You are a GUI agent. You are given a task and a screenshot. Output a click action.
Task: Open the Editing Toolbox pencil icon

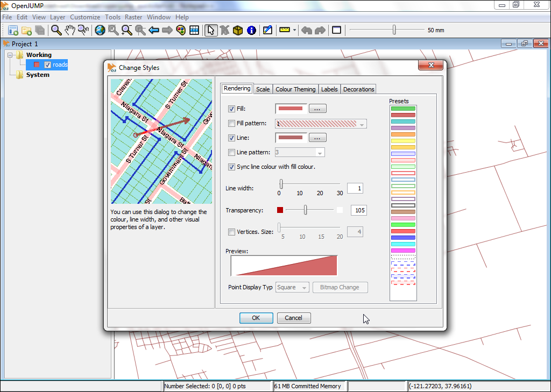[267, 30]
